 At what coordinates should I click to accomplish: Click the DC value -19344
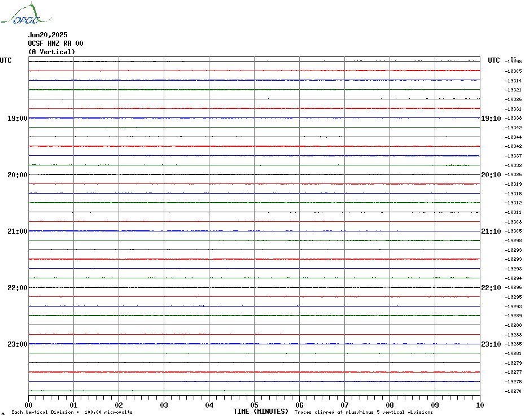[513, 137]
